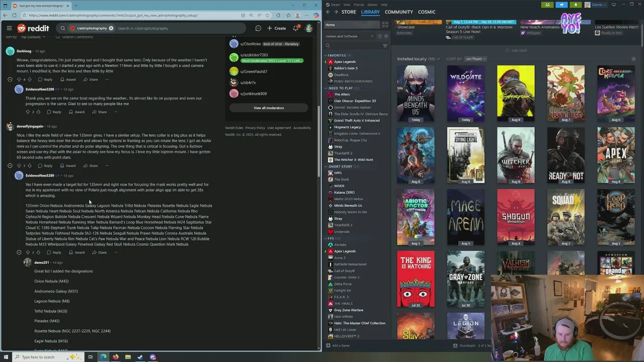Go back in browser
The width and height of the screenshot is (644, 362).
[6, 15]
